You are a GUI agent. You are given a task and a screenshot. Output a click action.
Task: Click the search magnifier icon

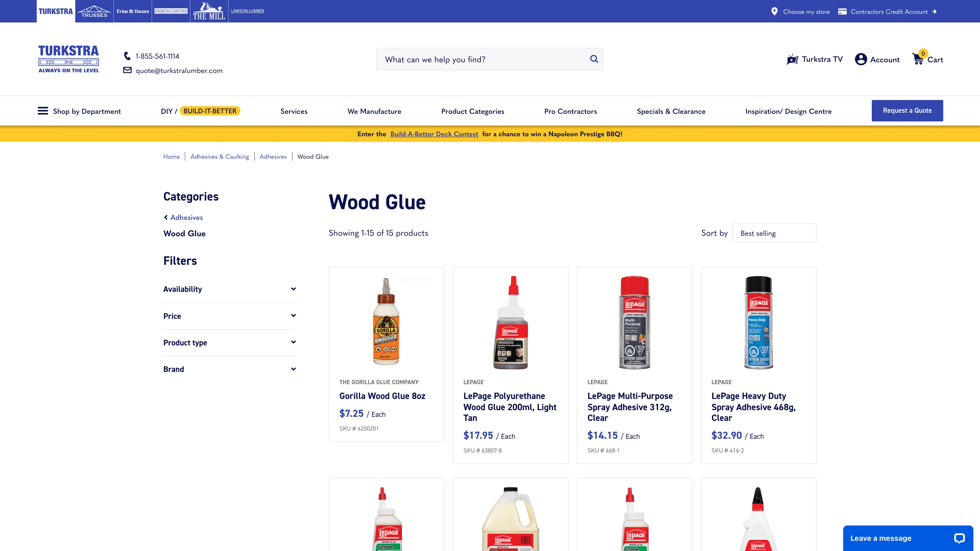pyautogui.click(x=593, y=59)
